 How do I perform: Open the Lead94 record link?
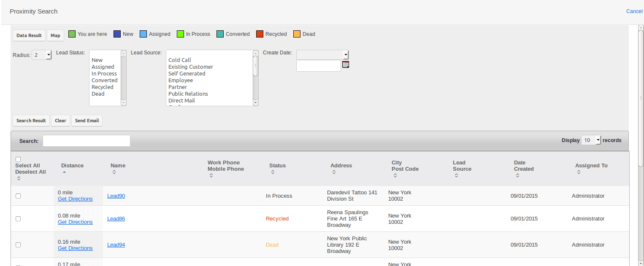coord(116,245)
